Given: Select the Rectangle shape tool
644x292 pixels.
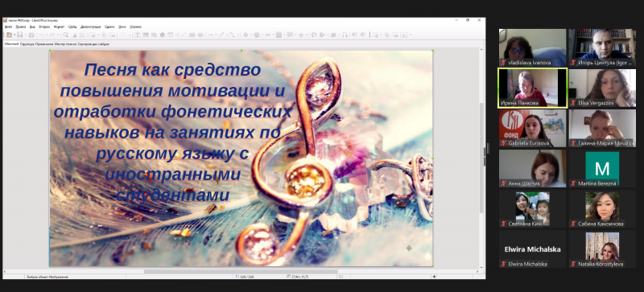Looking at the screenshot, I should point(192,35).
